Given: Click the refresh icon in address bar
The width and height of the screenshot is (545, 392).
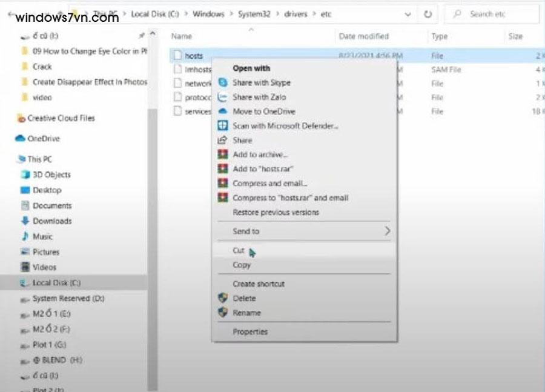Looking at the screenshot, I should 428,14.
